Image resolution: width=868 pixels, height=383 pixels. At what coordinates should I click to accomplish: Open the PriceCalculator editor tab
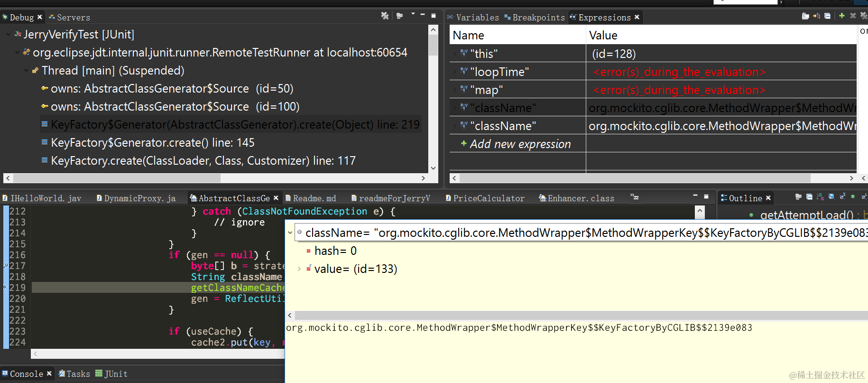click(485, 198)
